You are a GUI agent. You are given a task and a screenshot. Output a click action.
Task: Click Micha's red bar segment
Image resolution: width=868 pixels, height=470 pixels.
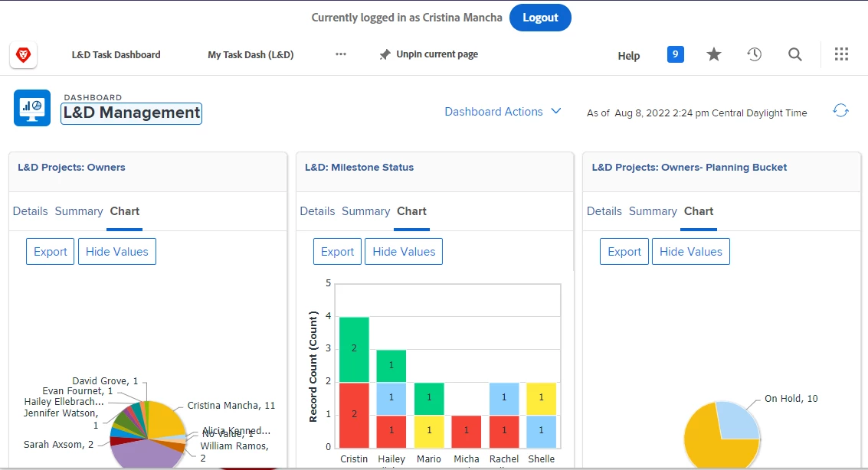pyautogui.click(x=466, y=431)
